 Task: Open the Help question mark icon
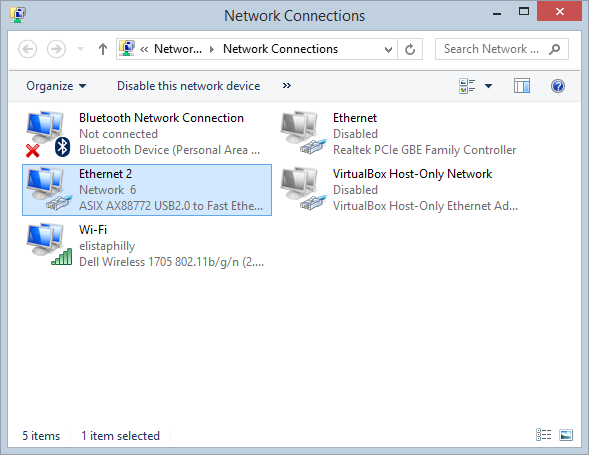click(x=558, y=86)
